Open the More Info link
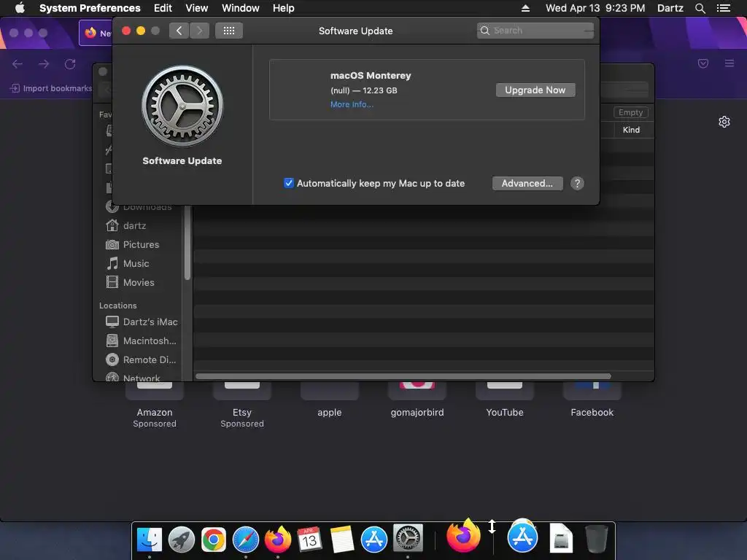 point(352,104)
